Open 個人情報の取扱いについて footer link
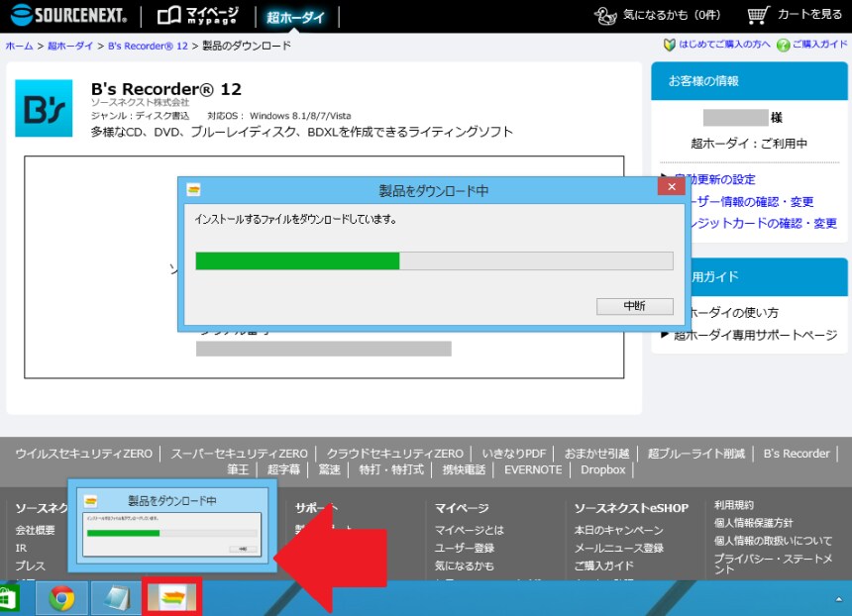Screen dimensions: 852x616 click(773, 541)
